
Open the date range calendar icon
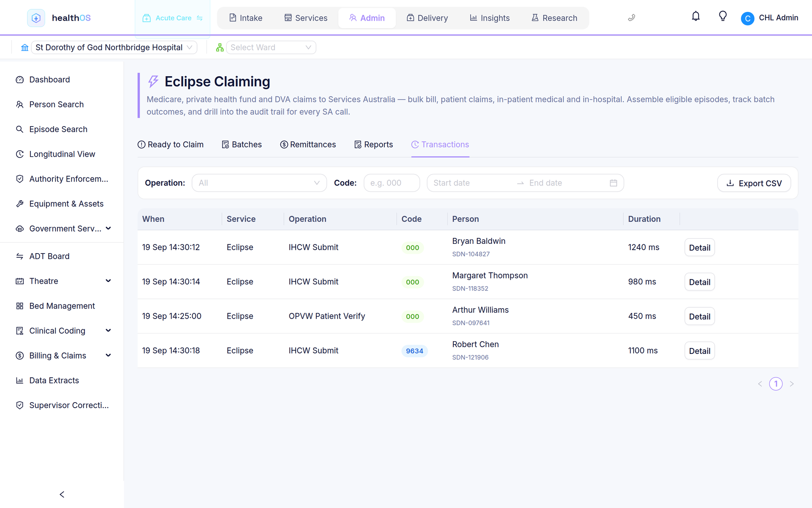pos(613,183)
